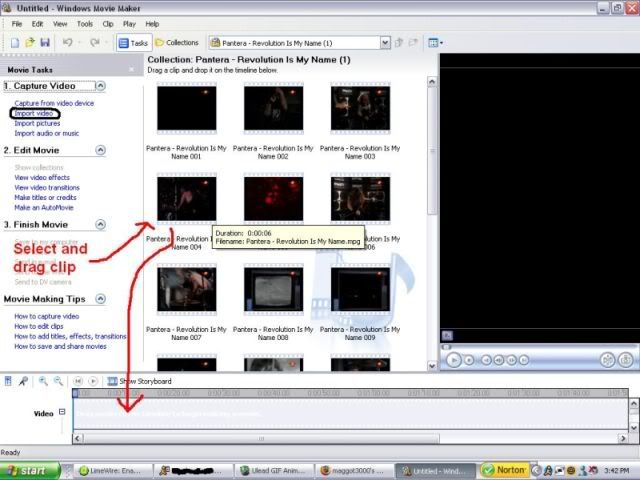Click the New Project toolbar icon
Image resolution: width=640 pixels, height=480 pixels.
pos(15,42)
